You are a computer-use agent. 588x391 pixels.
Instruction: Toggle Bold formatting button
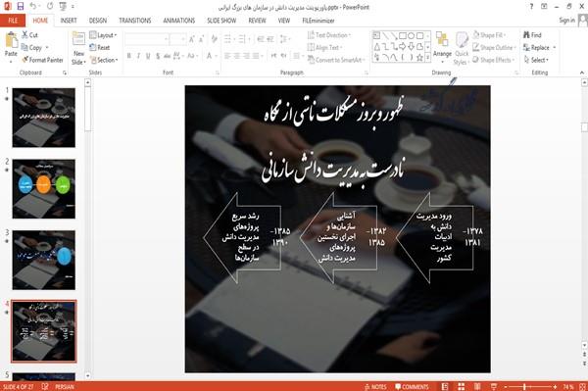point(129,56)
